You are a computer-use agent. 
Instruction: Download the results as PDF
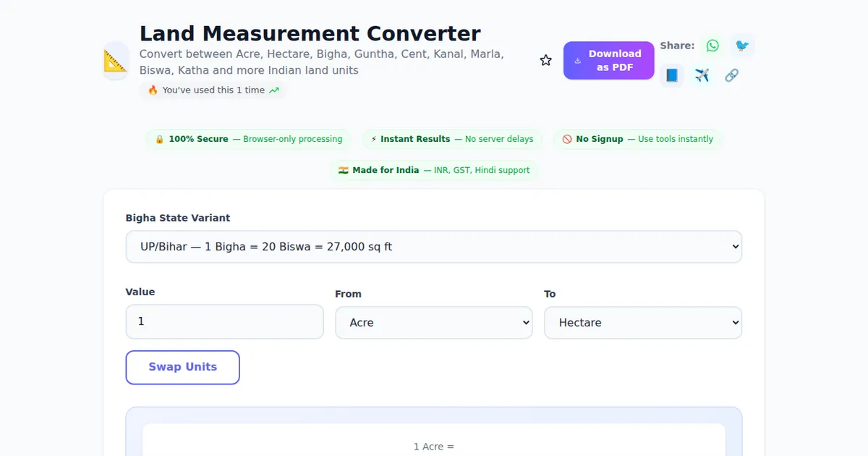[608, 60]
